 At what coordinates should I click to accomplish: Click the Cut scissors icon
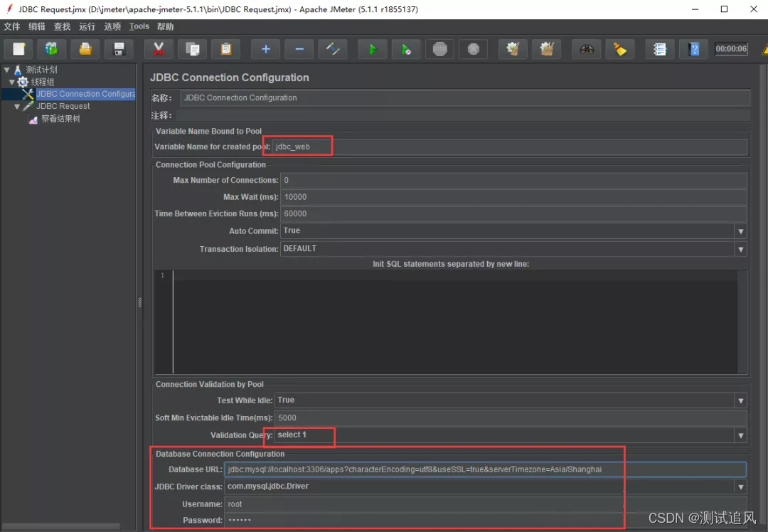point(158,49)
